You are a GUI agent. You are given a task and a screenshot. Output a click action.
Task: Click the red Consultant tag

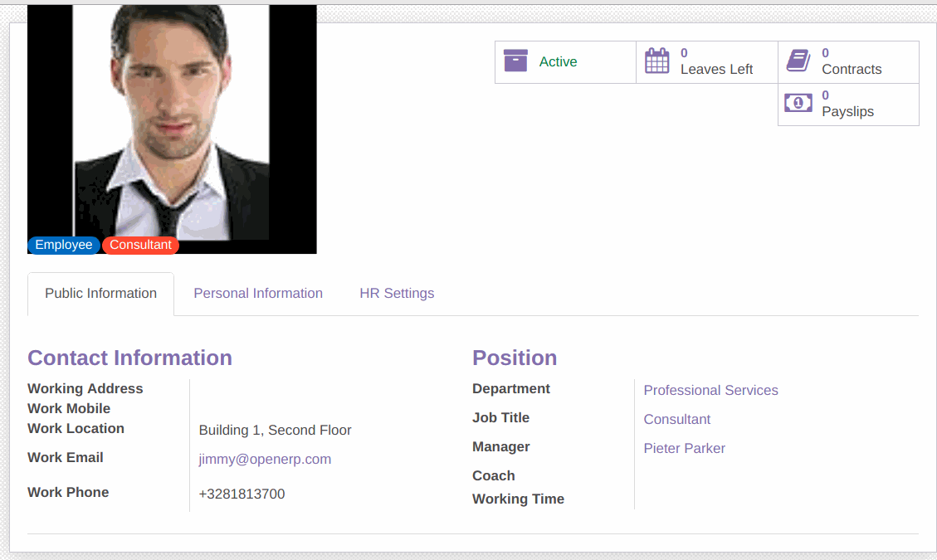click(140, 245)
